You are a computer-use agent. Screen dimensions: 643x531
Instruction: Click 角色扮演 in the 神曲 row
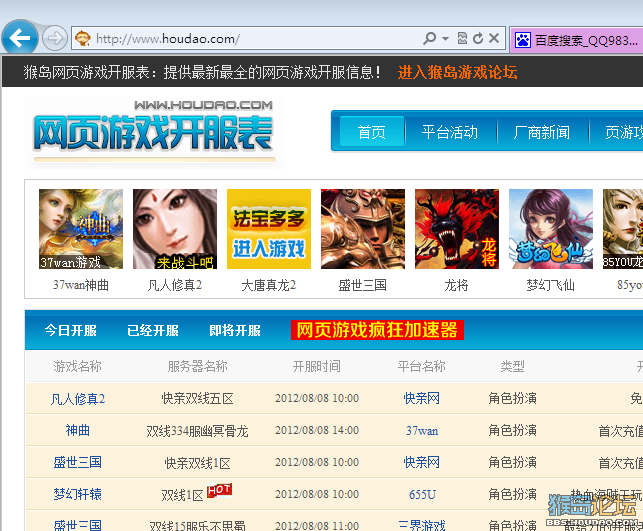[x=512, y=430]
